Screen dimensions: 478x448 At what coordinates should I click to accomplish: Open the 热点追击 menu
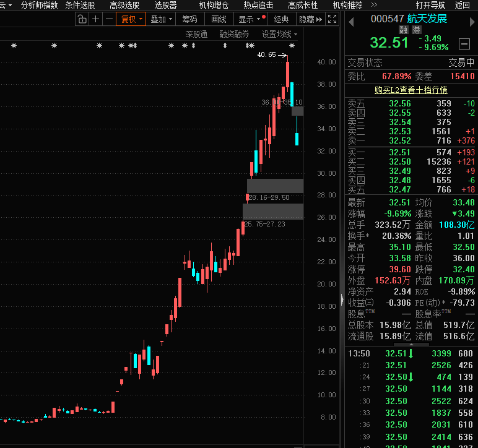[258, 5]
